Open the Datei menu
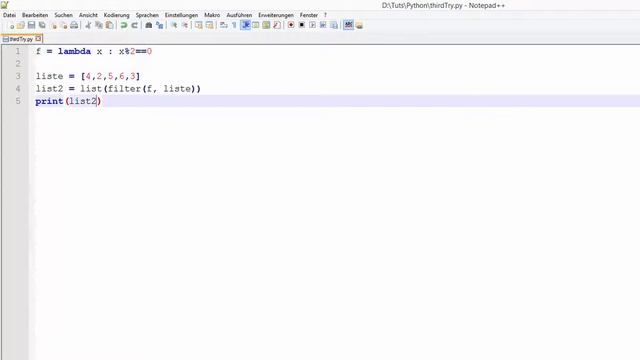This screenshot has width=640, height=360. click(9, 15)
